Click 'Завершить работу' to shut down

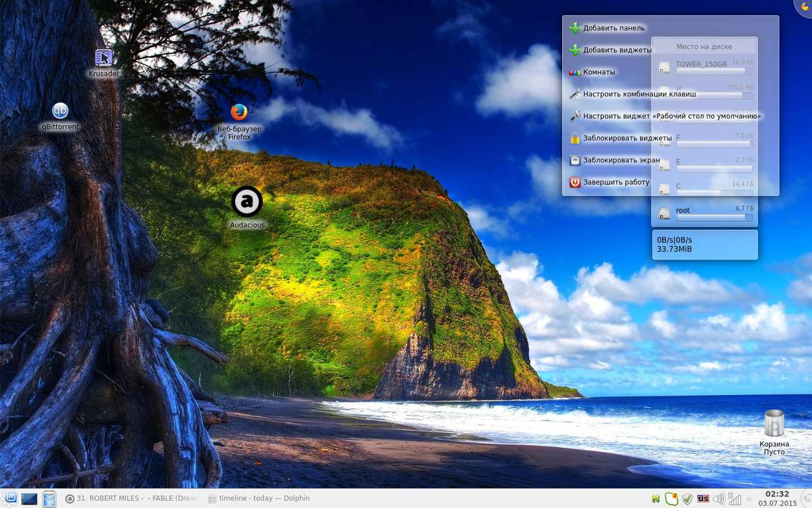615,182
